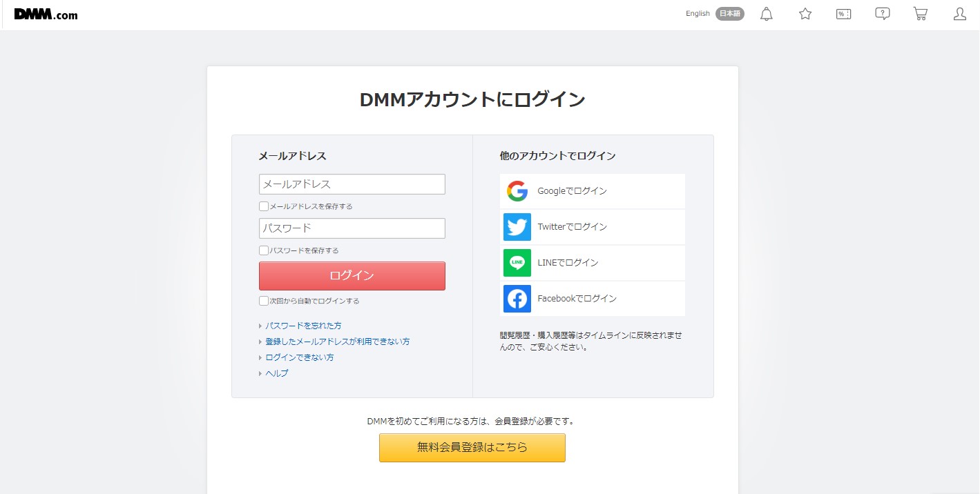This screenshot has width=980, height=494.
Task: Open help question mark icon
Action: coord(882,14)
